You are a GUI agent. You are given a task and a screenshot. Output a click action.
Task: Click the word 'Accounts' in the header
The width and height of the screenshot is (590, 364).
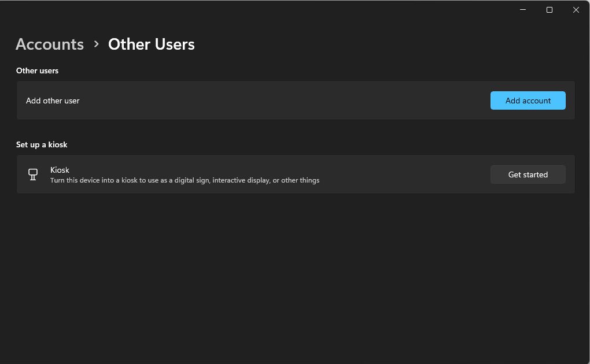[x=50, y=44]
